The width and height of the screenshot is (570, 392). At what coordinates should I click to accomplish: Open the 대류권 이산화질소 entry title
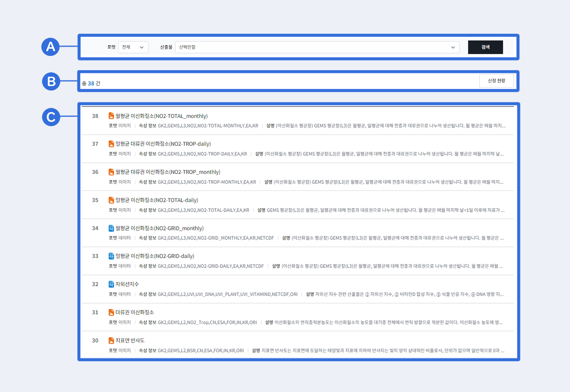point(135,313)
